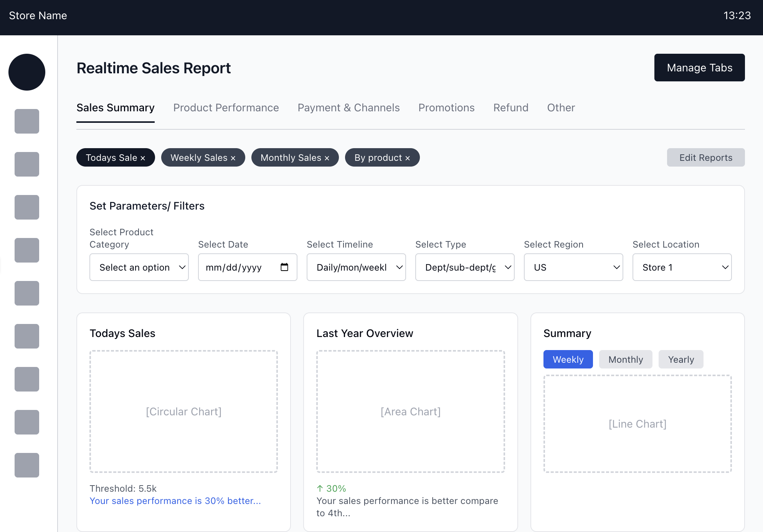Click the calendar icon in Select Date
Screen dimensions: 763x532
(x=284, y=267)
